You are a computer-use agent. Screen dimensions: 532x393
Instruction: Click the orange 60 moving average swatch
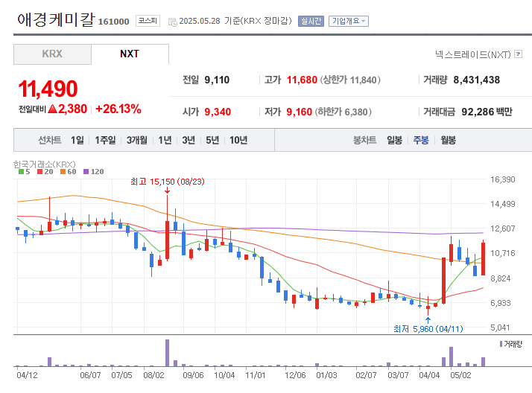click(x=63, y=172)
